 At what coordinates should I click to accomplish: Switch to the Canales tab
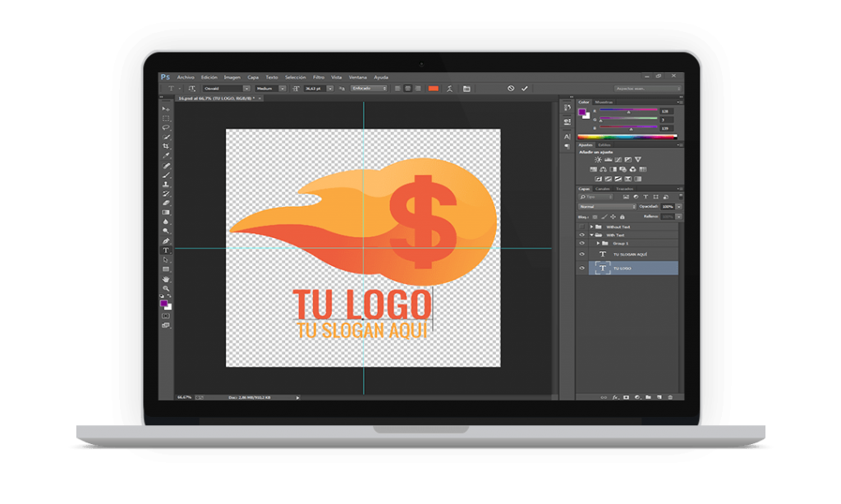(x=602, y=189)
